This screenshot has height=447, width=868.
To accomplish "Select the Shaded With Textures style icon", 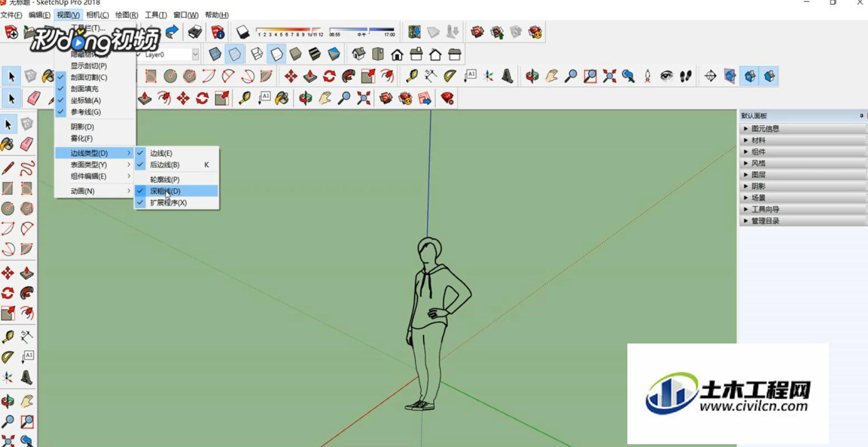I will (315, 54).
